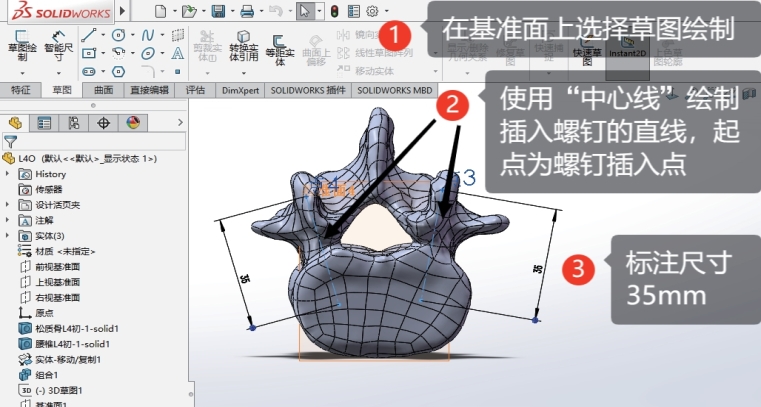The image size is (761, 407).
Task: Select the Circle sketch tool
Action: pos(118,35)
